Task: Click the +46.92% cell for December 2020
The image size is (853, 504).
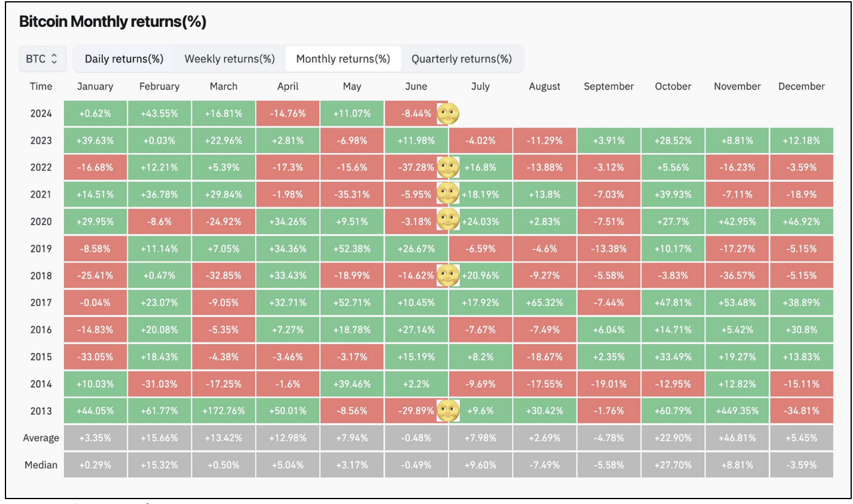Action: tap(802, 222)
